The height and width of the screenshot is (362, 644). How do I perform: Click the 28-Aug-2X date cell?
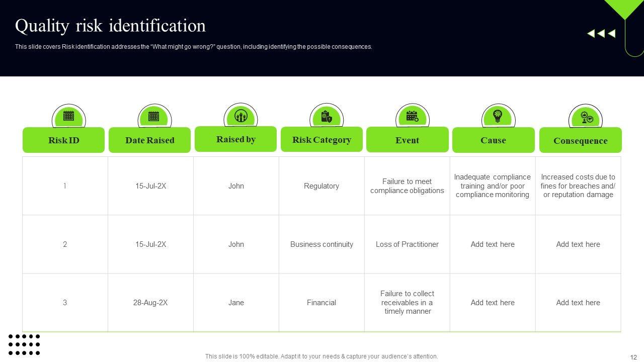click(x=150, y=303)
